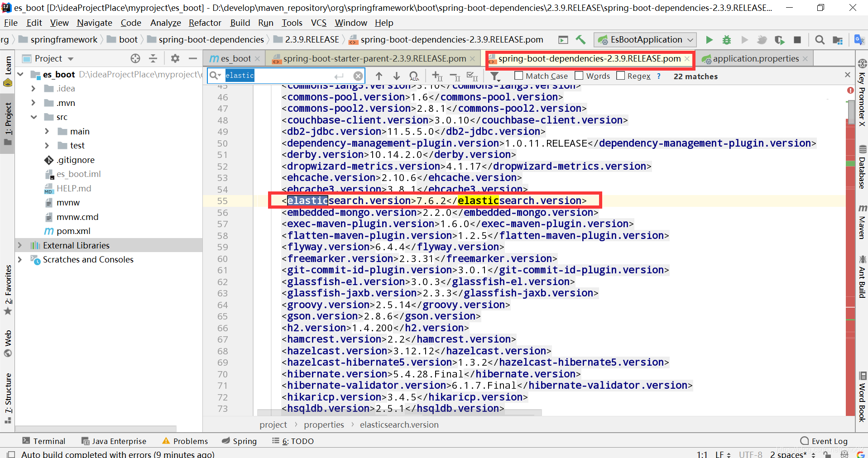Expand the .mvn folder
This screenshot has height=458, width=868.
[x=33, y=103]
